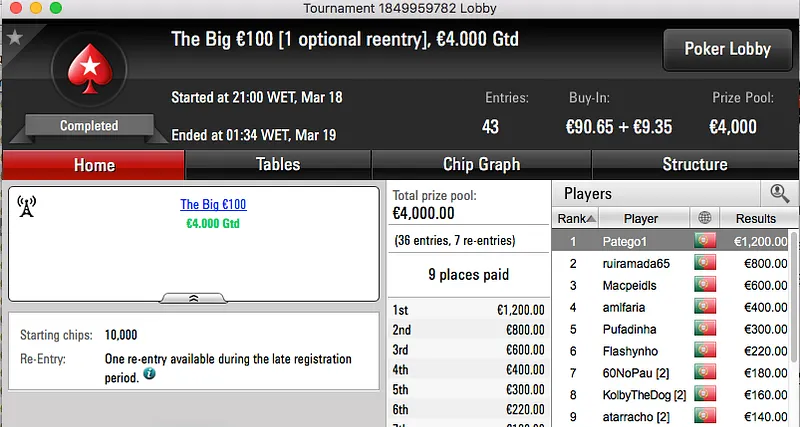The image size is (800, 427).
Task: Click the players list scrollbar
Action: click(x=794, y=320)
